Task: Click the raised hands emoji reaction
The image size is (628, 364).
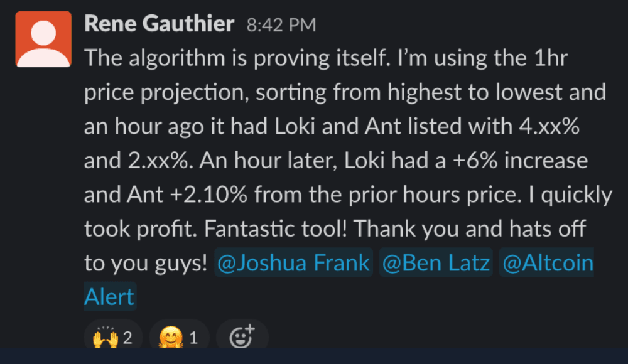Action: tap(104, 338)
